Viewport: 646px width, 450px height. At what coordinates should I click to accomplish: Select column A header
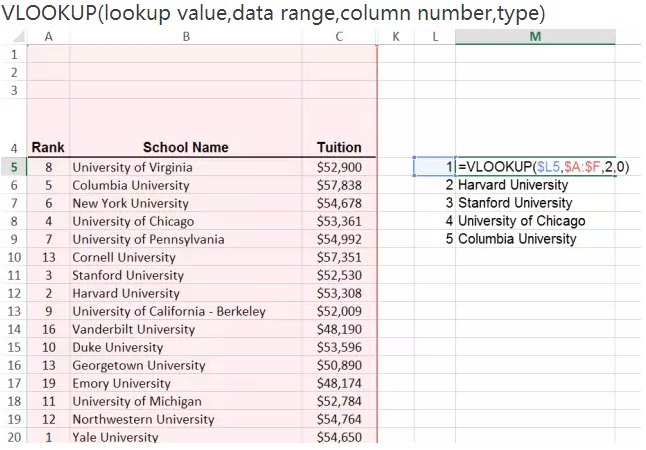48,37
